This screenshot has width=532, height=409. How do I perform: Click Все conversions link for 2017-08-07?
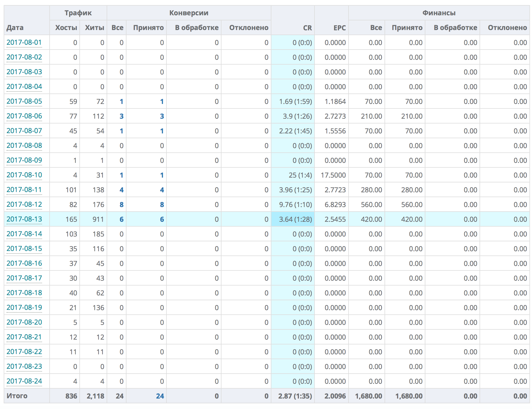click(121, 131)
